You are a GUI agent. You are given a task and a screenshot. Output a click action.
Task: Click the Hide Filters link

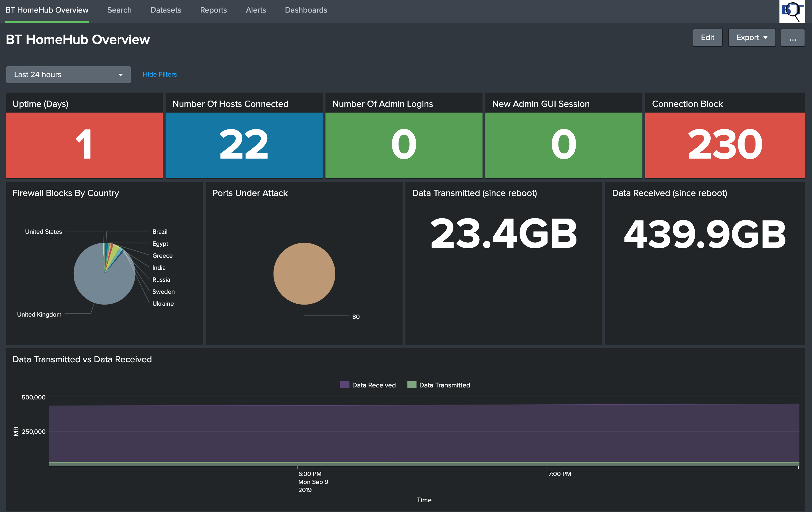pyautogui.click(x=160, y=74)
